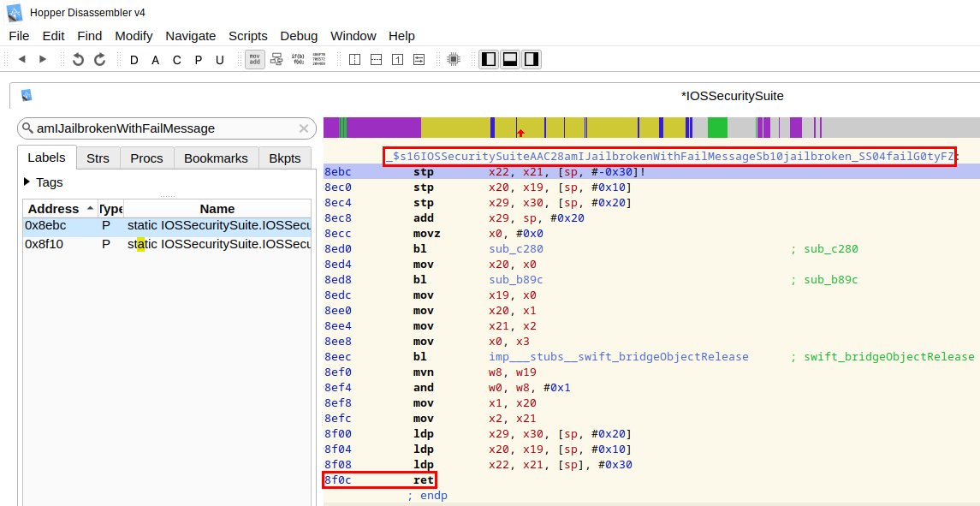Clear the search field with X
This screenshot has width=980, height=506.
click(x=304, y=128)
